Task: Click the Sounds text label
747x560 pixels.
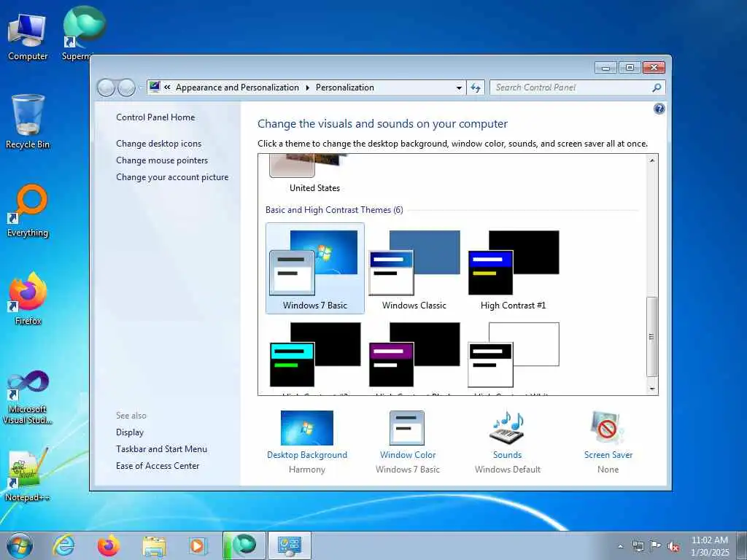Action: [508, 455]
